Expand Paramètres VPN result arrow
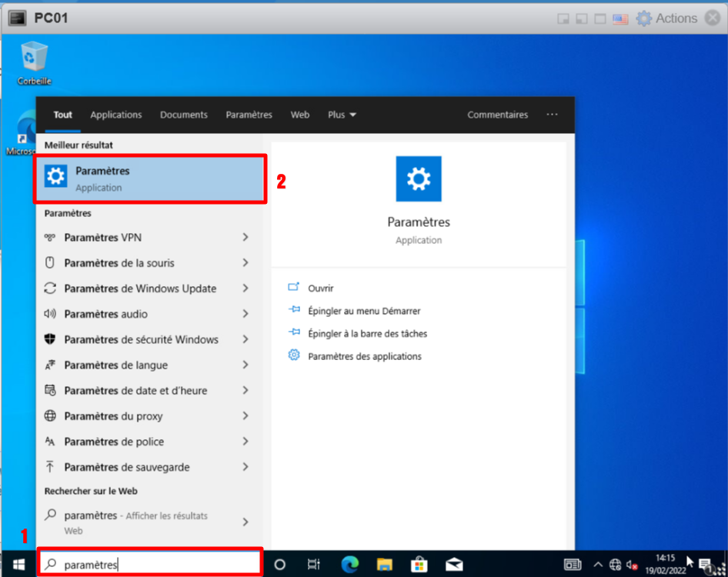728x577 pixels. click(x=245, y=238)
